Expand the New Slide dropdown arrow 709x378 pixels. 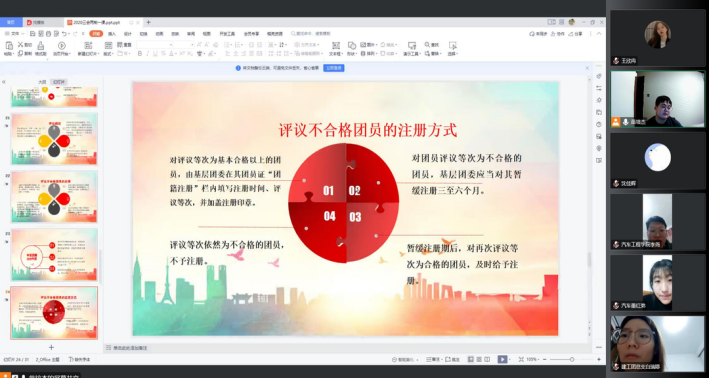pos(98,54)
